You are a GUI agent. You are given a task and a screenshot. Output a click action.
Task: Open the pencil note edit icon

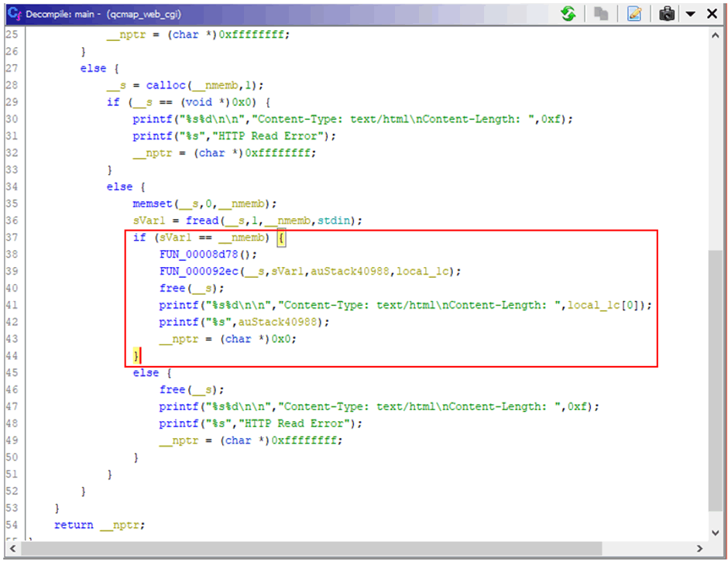pos(634,14)
